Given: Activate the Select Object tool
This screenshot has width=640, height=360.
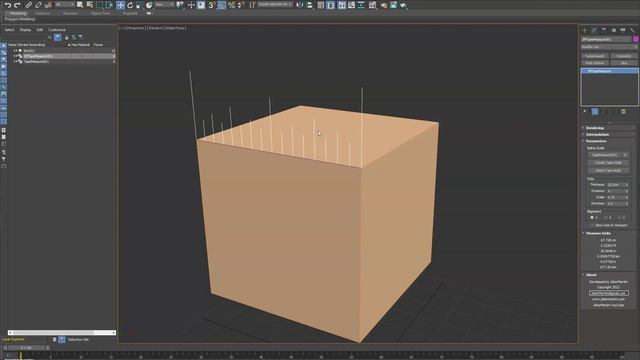Looking at the screenshot, I should click(80, 5).
